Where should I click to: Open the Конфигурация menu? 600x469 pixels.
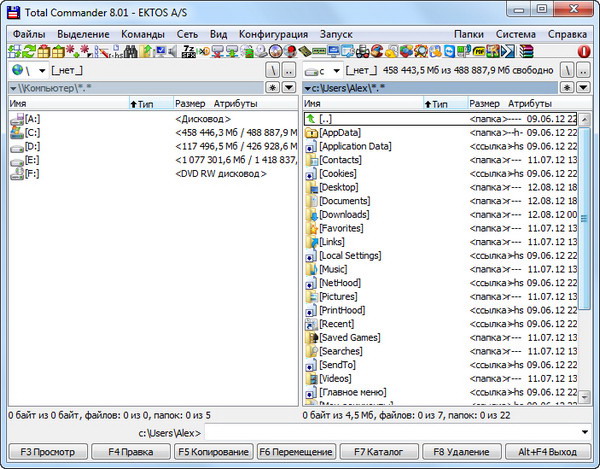[274, 33]
